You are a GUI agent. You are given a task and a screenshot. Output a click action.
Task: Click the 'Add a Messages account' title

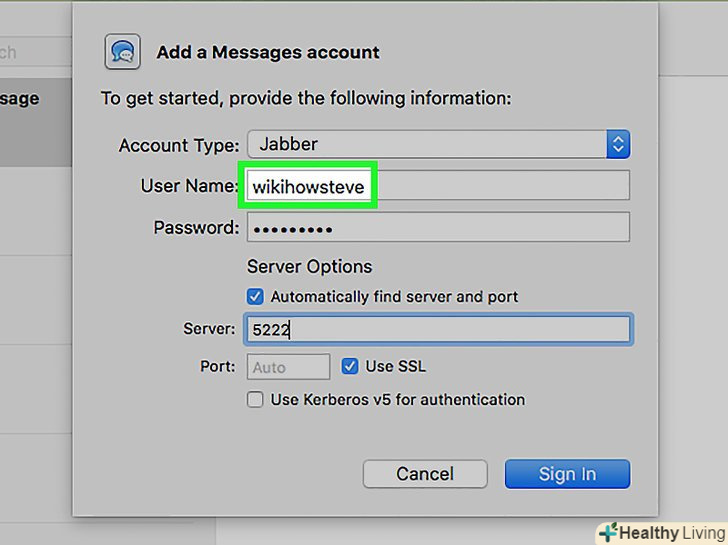(x=268, y=52)
